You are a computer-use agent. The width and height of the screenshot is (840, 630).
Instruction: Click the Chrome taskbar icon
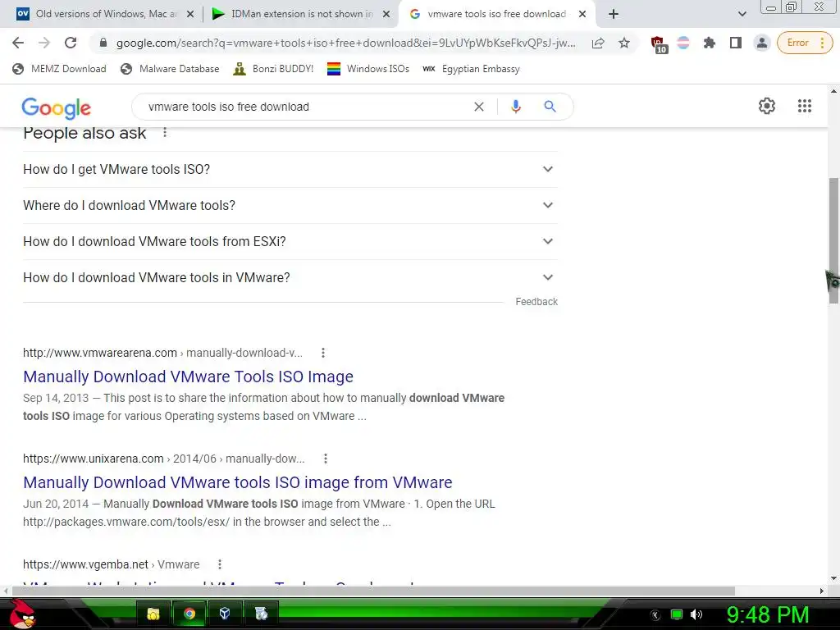(189, 614)
